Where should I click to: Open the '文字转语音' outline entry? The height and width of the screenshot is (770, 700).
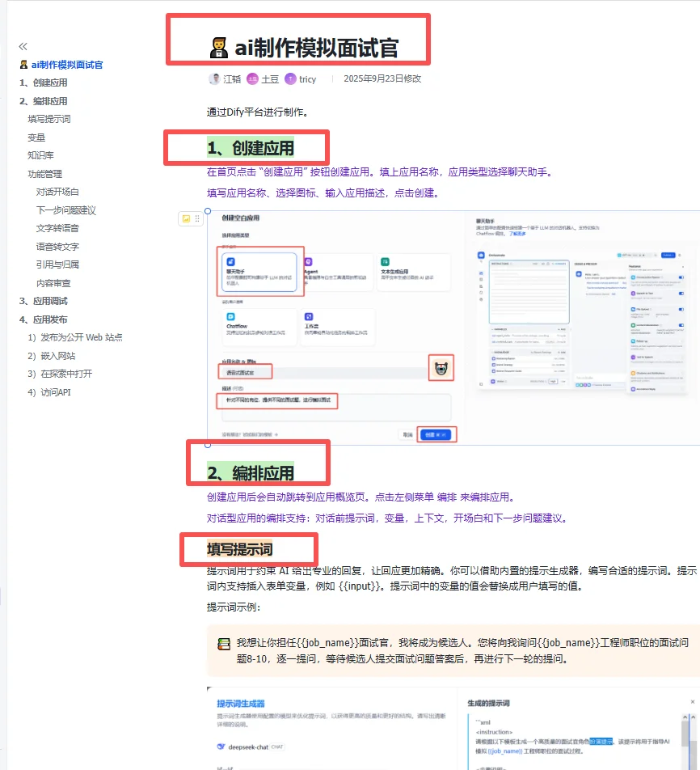[x=57, y=228]
